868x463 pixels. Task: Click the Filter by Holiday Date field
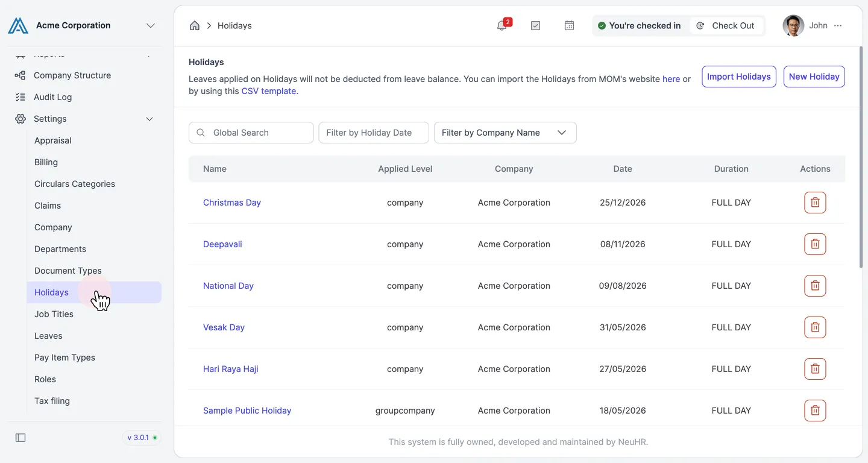(x=374, y=133)
